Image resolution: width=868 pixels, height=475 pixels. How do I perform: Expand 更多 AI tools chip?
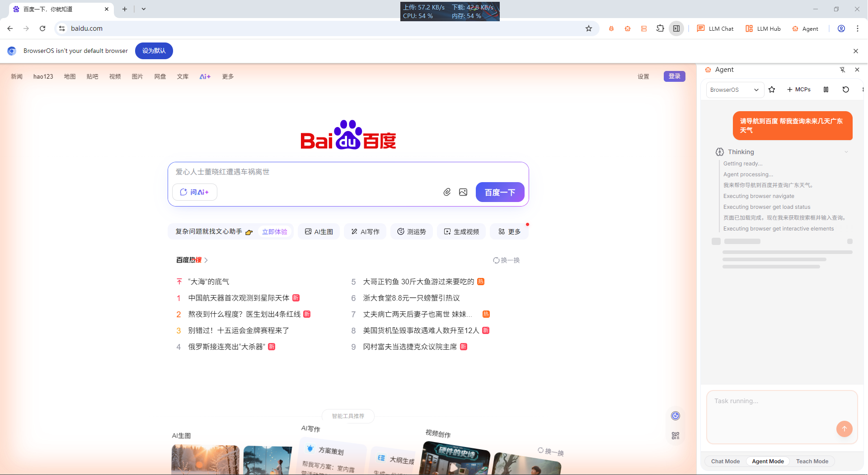point(510,232)
